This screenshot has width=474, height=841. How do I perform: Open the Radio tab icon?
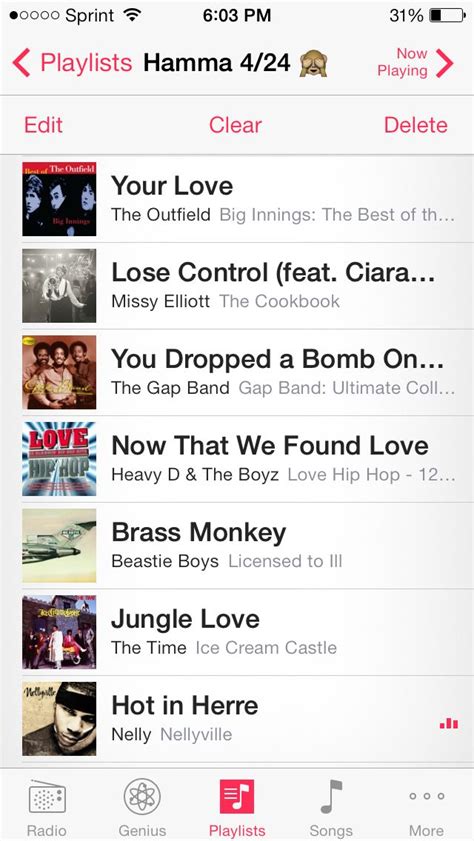(47, 798)
